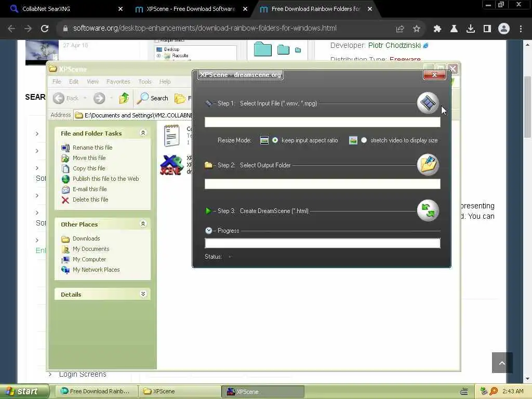The height and width of the screenshot is (399, 532).
Task: Open Chrome extensions puzzle icon
Action: coord(437,29)
